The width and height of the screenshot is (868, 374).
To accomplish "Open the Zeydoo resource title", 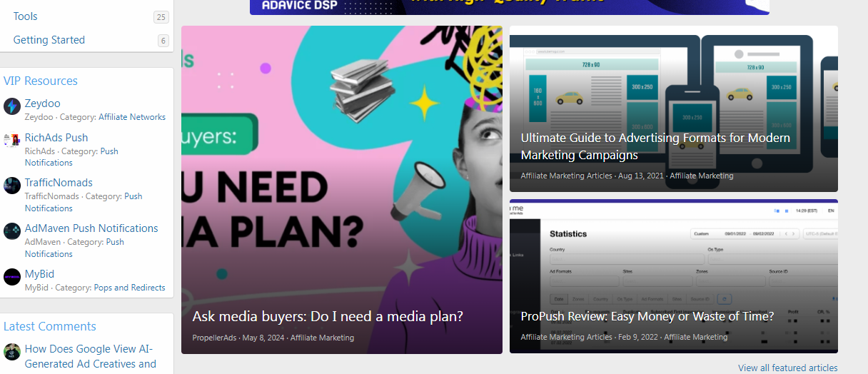I will [43, 103].
